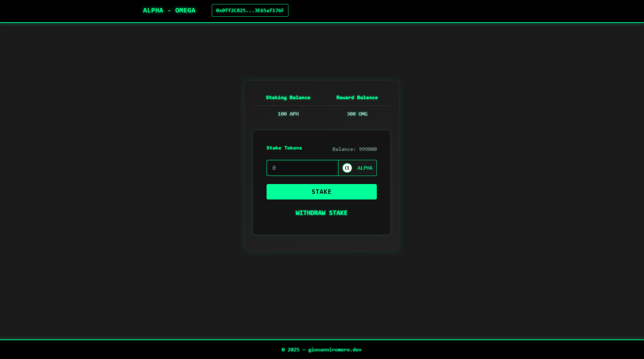Click the WITHDRAW STAKE link
Screen dimensions: 644x359
[321, 213]
